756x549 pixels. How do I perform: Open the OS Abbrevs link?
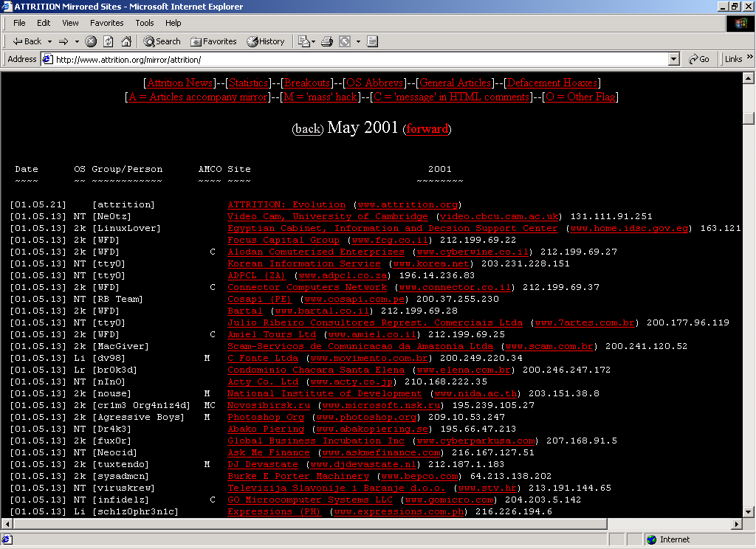tap(374, 83)
